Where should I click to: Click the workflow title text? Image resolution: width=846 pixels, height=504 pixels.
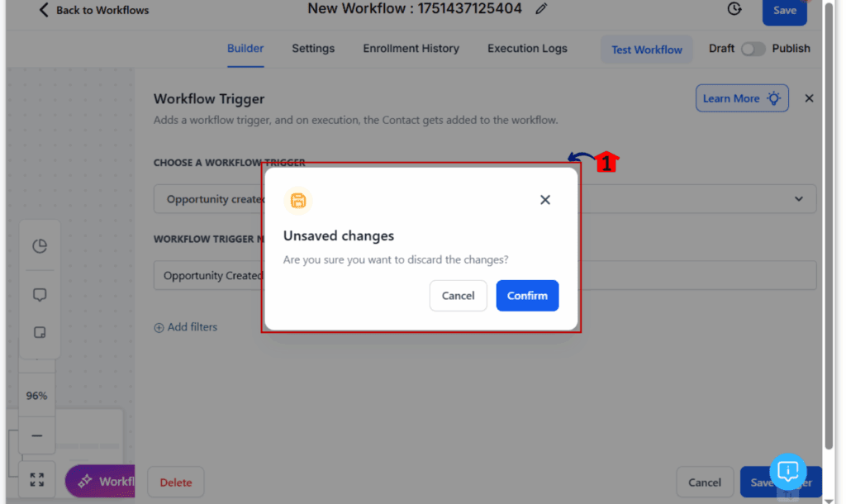click(x=415, y=8)
